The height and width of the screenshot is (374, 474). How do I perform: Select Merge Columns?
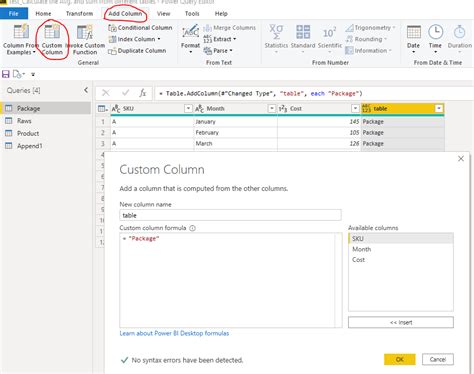(230, 28)
